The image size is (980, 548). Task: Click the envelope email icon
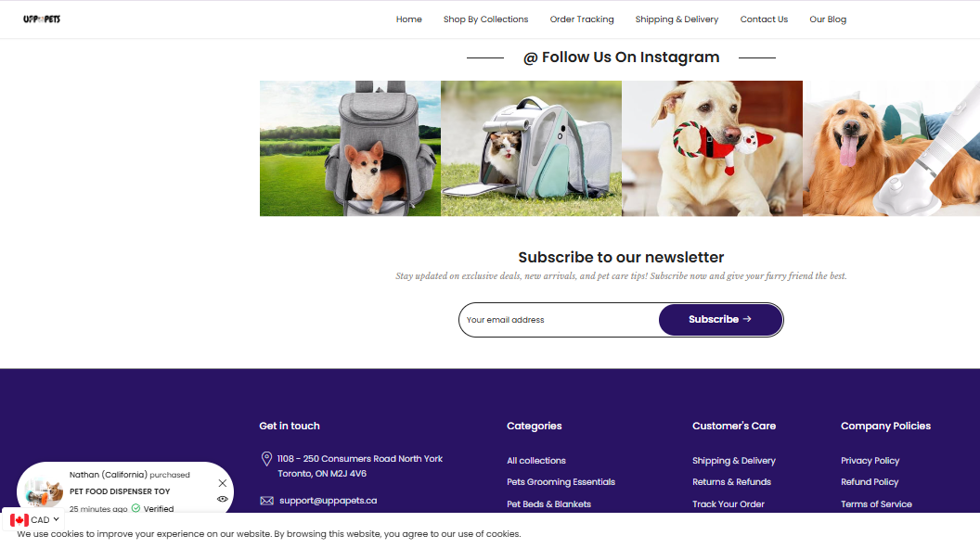click(267, 501)
